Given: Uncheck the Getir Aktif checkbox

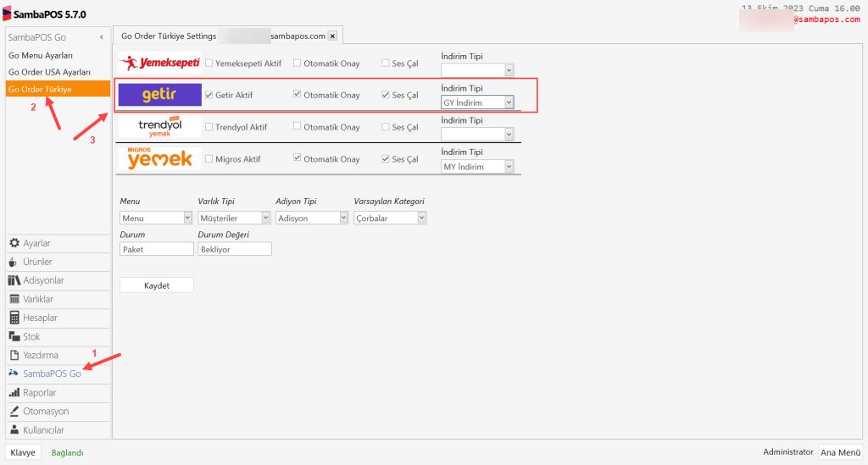Looking at the screenshot, I should point(209,95).
